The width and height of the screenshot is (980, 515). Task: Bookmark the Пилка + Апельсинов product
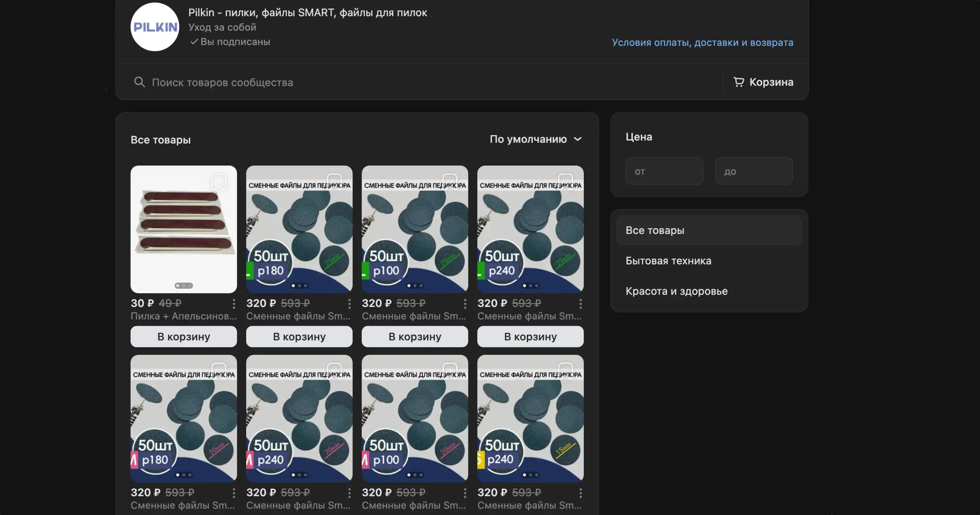coord(219,182)
